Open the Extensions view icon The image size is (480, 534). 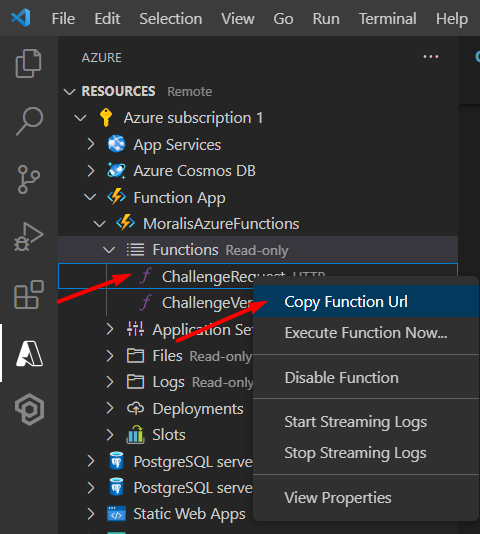tap(29, 294)
